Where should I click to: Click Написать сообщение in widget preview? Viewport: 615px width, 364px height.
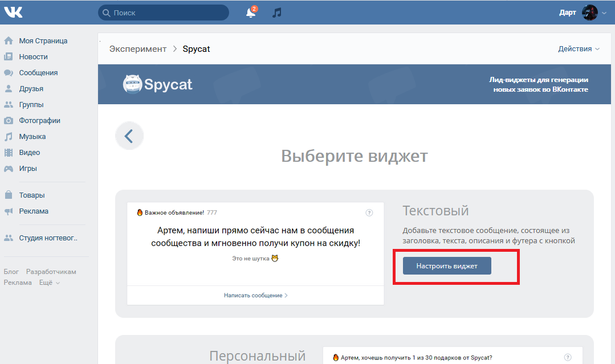pos(255,296)
